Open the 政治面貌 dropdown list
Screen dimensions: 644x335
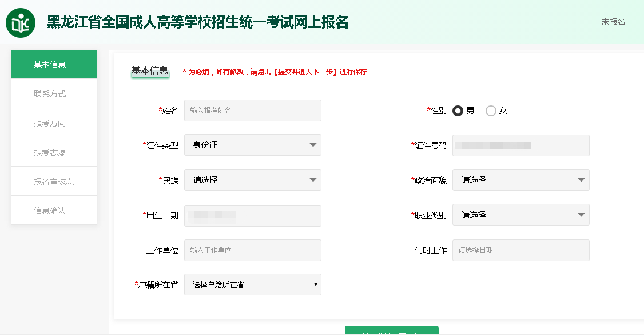pyautogui.click(x=520, y=180)
